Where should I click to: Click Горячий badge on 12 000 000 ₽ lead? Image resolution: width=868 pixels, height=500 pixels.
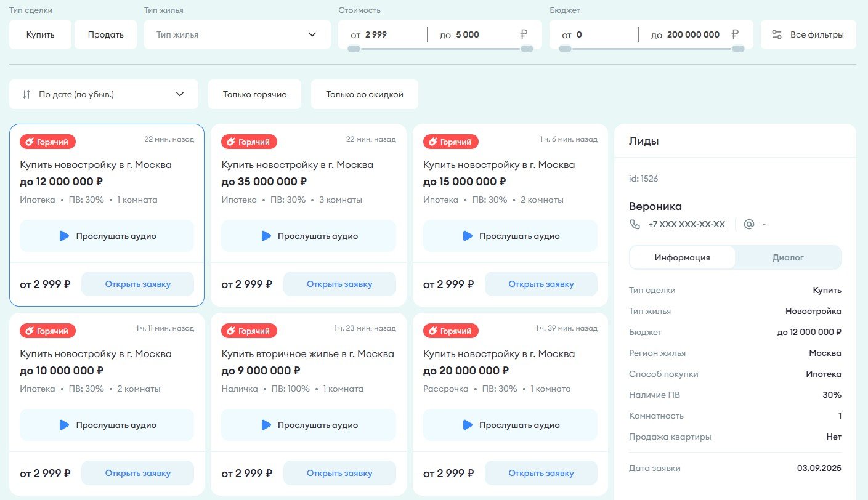tap(47, 142)
